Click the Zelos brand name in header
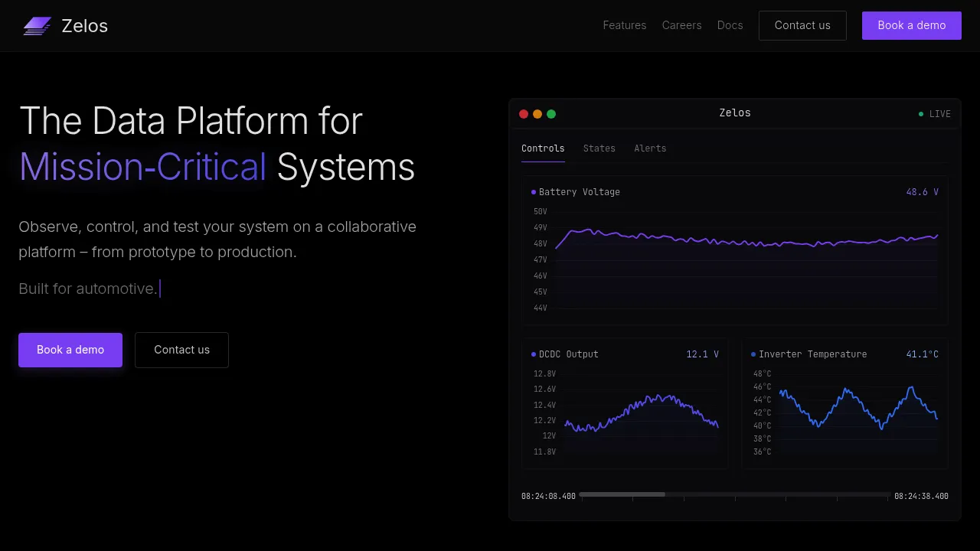 (85, 26)
